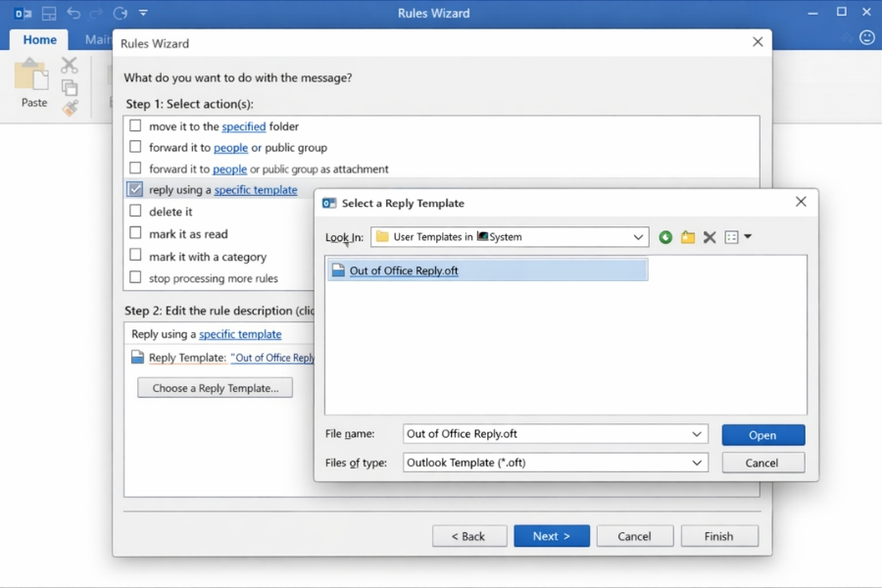The image size is (882, 588).
Task: Click the Open button
Action: pyautogui.click(x=762, y=435)
